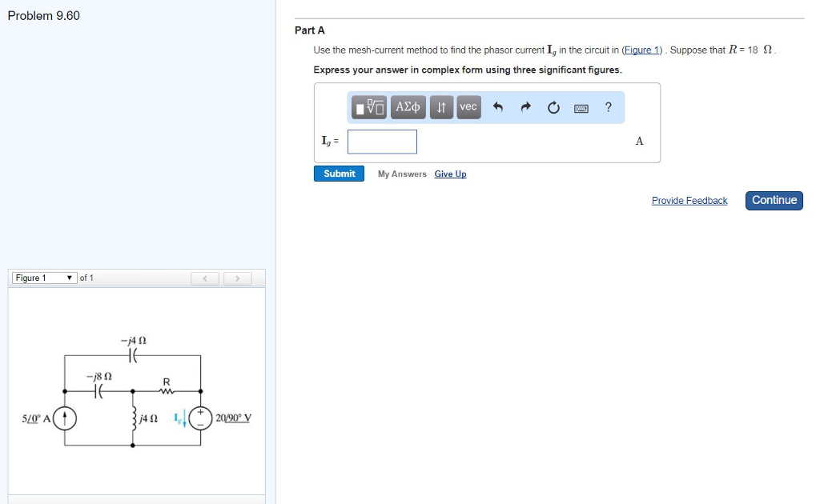Undo the last answer edit

(498, 106)
